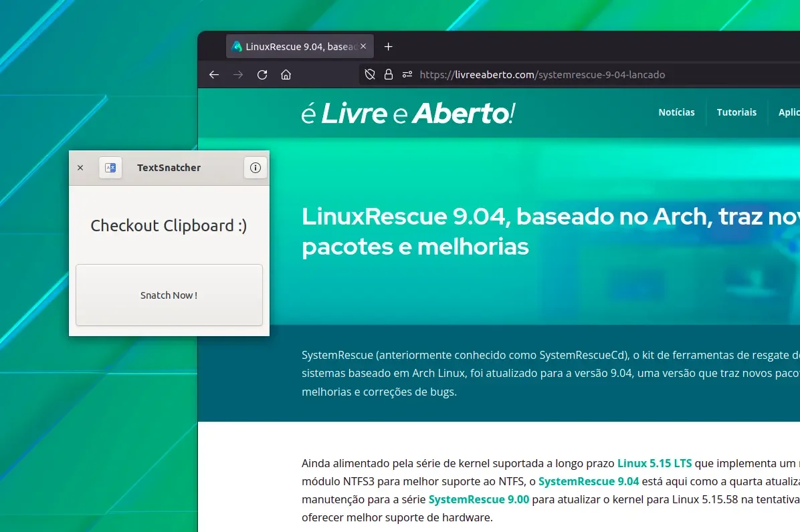
Task: Click the é Livre e Aberto! logo
Action: coord(408,113)
